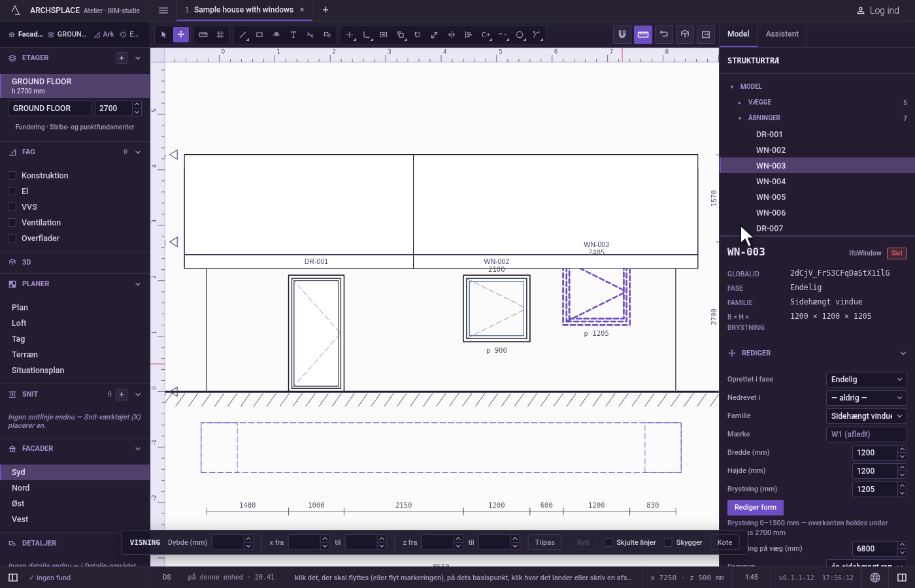This screenshot has height=588, width=915.
Task: Click the globe language icon
Action: pos(875,578)
